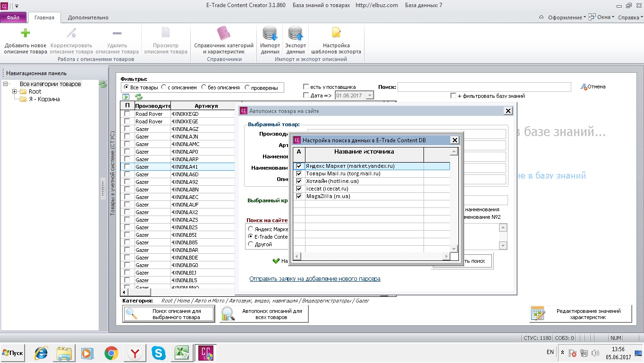
Task: Uncheck the icecat source checkbox
Action: coord(299,189)
